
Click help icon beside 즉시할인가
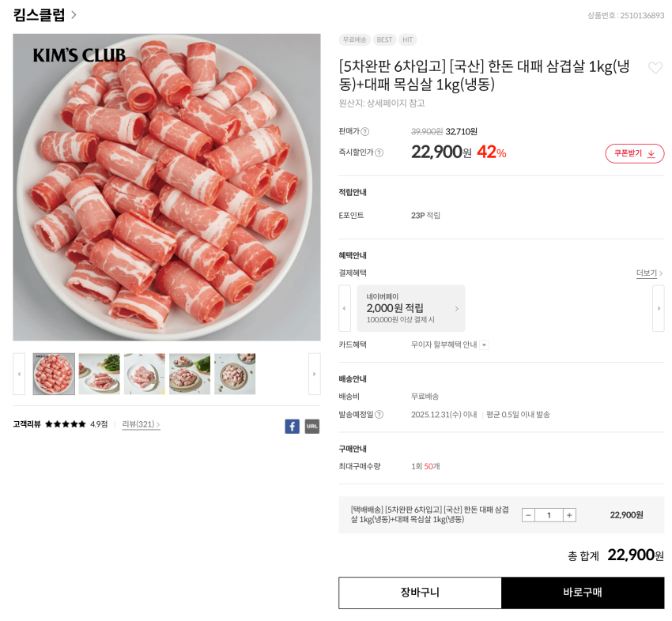click(379, 152)
